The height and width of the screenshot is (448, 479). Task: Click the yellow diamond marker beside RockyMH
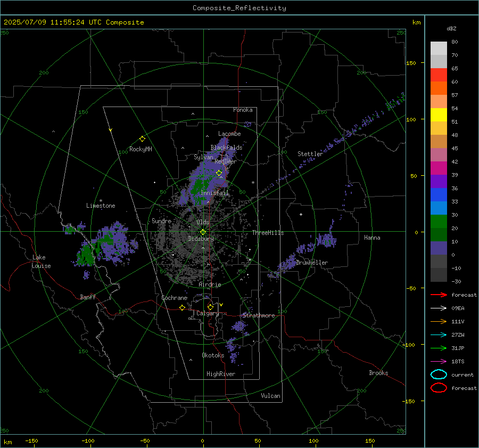[142, 139]
